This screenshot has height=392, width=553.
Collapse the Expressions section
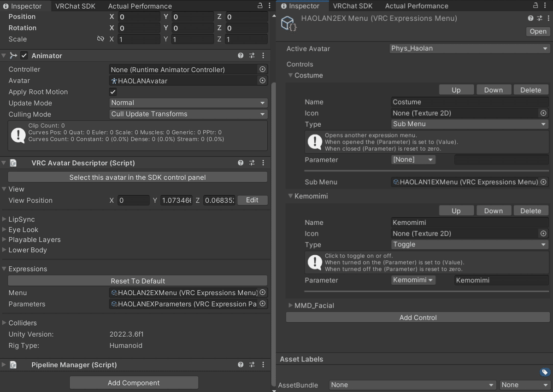5,269
